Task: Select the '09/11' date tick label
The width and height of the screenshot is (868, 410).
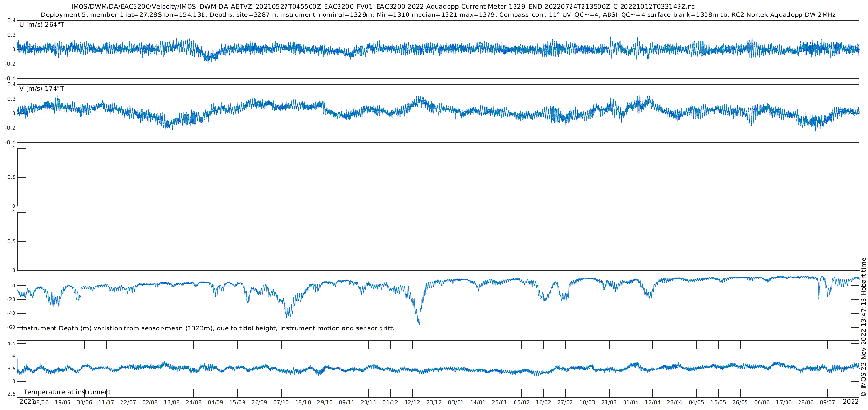Action: [347, 402]
